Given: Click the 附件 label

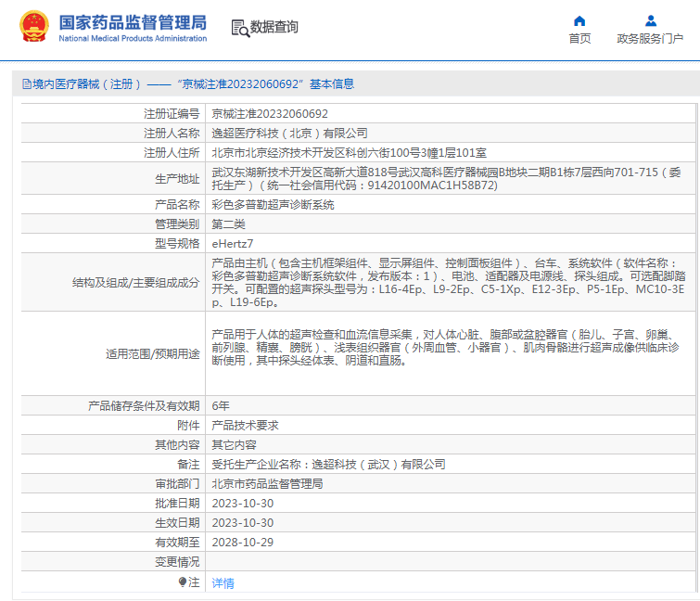Looking at the screenshot, I should (188, 426).
